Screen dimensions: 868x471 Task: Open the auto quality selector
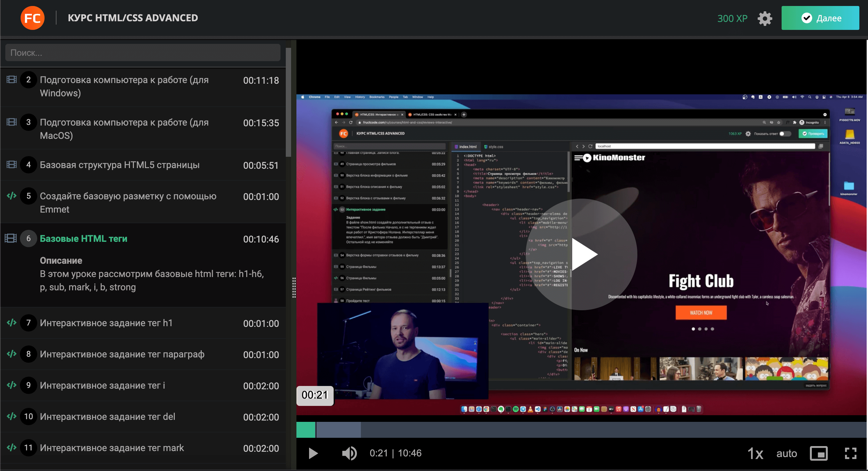click(787, 454)
